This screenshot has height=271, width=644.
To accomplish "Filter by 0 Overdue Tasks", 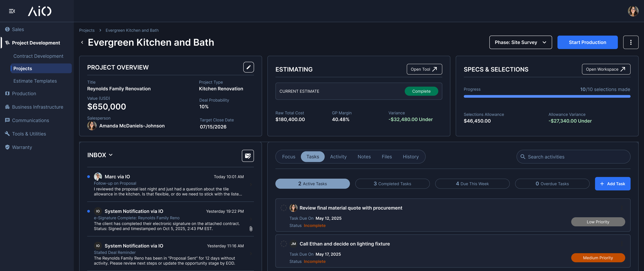I will [552, 184].
